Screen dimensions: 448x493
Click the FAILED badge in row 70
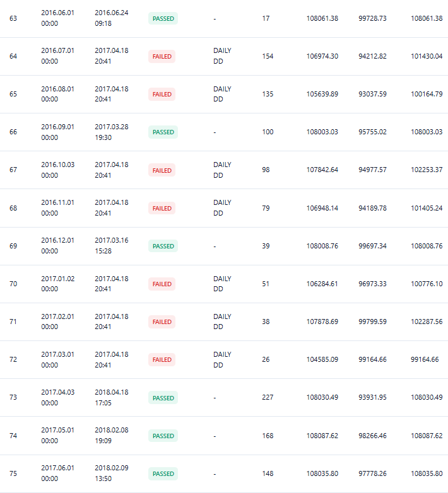click(162, 284)
